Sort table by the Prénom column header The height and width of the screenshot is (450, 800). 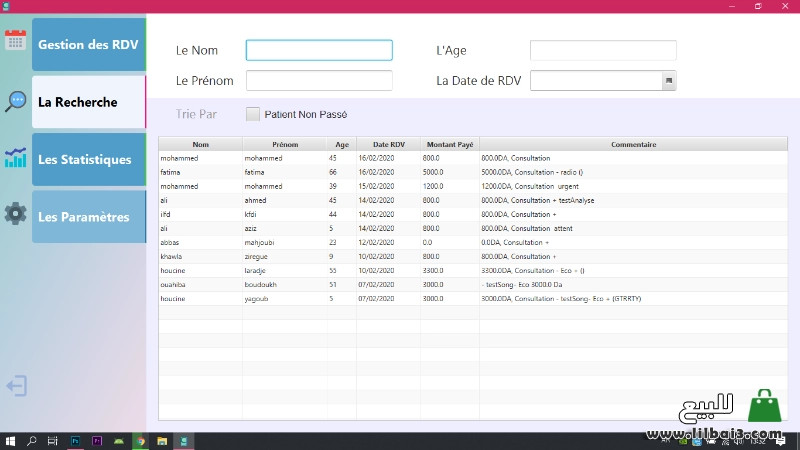(285, 144)
